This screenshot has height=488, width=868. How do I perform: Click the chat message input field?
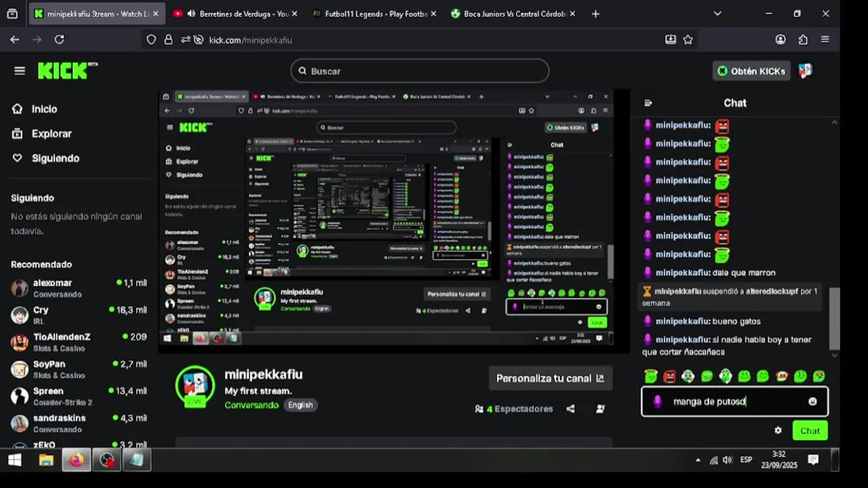(x=734, y=401)
